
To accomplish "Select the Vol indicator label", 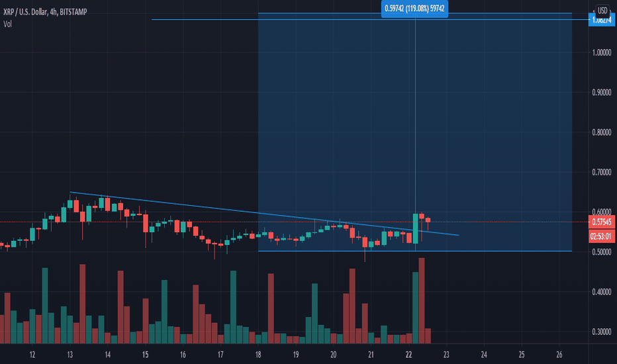I will point(7,24).
